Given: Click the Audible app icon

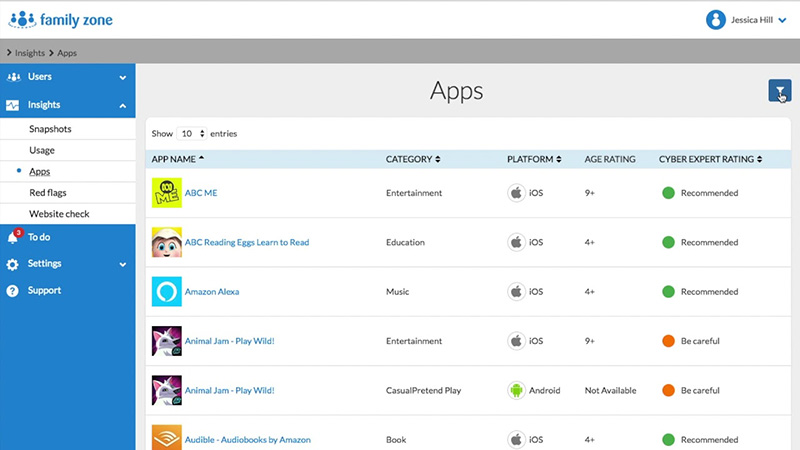Looking at the screenshot, I should click(x=166, y=438).
